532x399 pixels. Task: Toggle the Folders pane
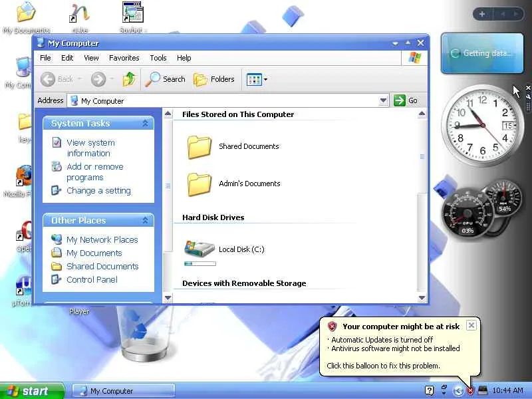214,79
